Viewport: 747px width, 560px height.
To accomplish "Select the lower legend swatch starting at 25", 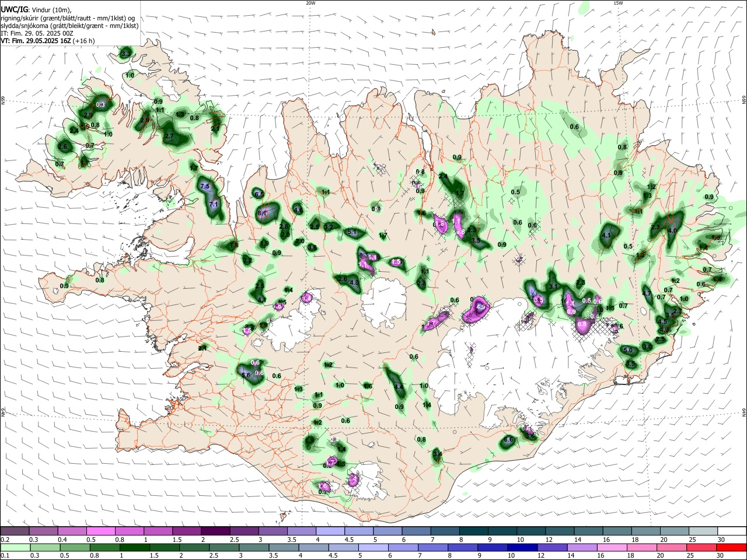I will click(x=701, y=547).
